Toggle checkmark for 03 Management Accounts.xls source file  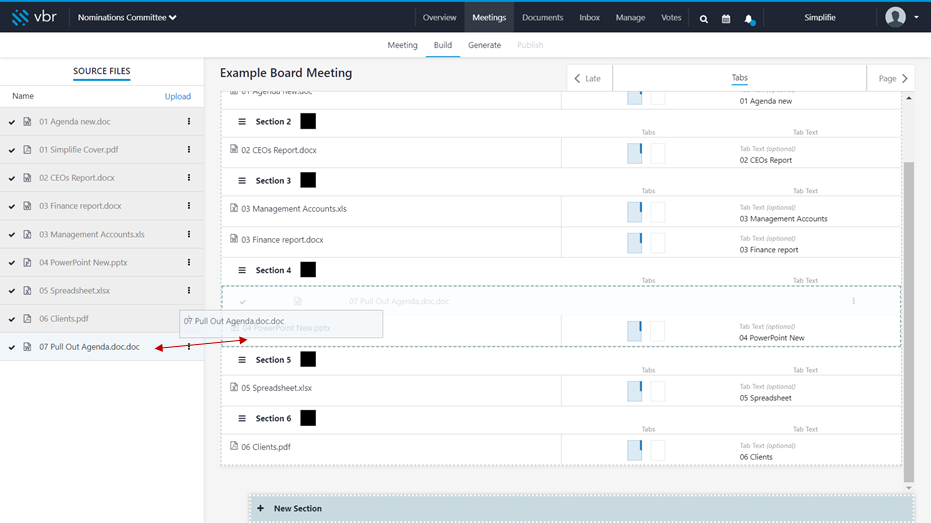point(12,234)
